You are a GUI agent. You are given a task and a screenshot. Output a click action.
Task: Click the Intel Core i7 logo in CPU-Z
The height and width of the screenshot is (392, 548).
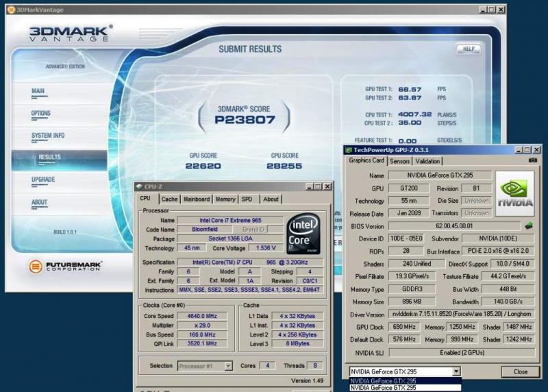pos(303,234)
